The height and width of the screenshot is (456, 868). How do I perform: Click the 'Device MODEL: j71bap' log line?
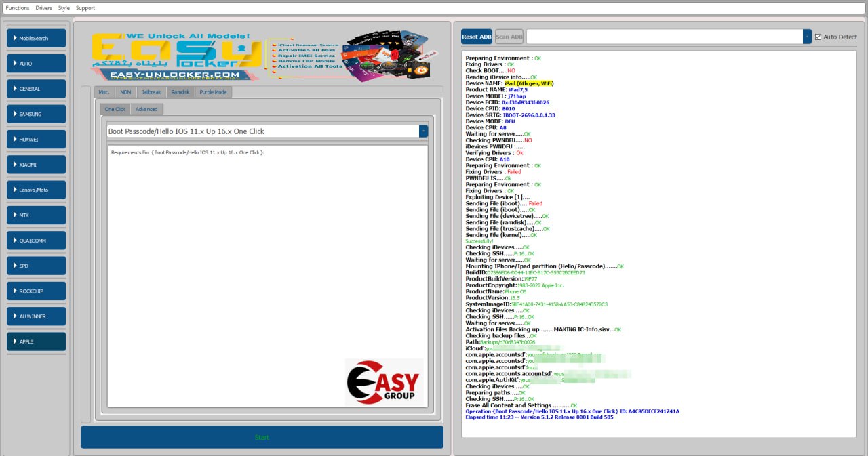pyautogui.click(x=496, y=96)
